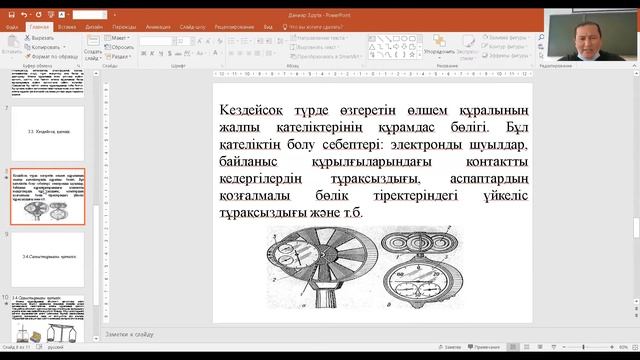
Task: Clear all formatting icon
Action: 220,41
